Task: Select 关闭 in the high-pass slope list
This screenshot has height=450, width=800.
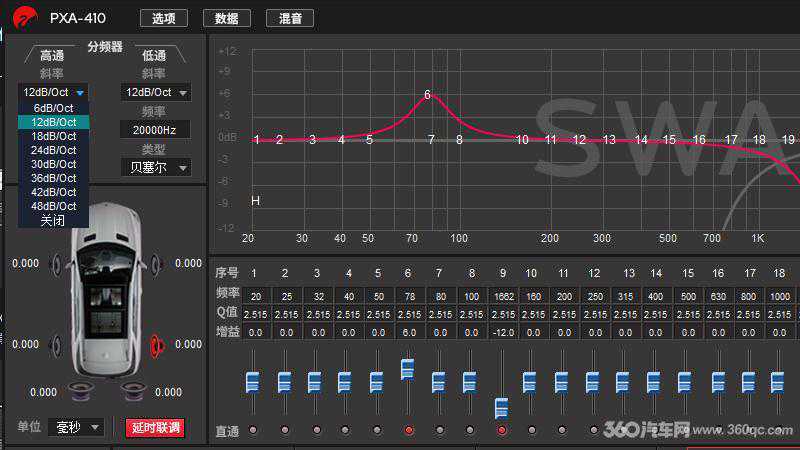Action: click(x=54, y=220)
